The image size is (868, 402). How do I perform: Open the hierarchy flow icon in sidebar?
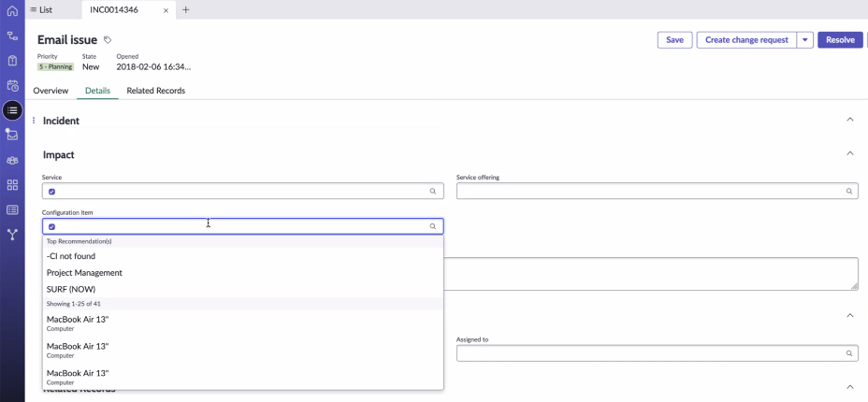point(12,36)
